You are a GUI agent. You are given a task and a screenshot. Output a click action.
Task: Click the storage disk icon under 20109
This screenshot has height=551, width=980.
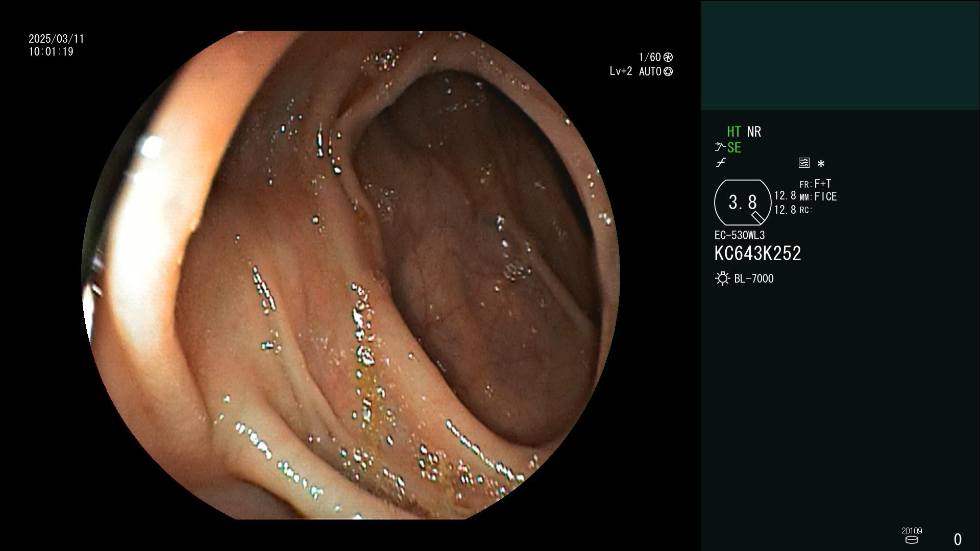(x=911, y=540)
